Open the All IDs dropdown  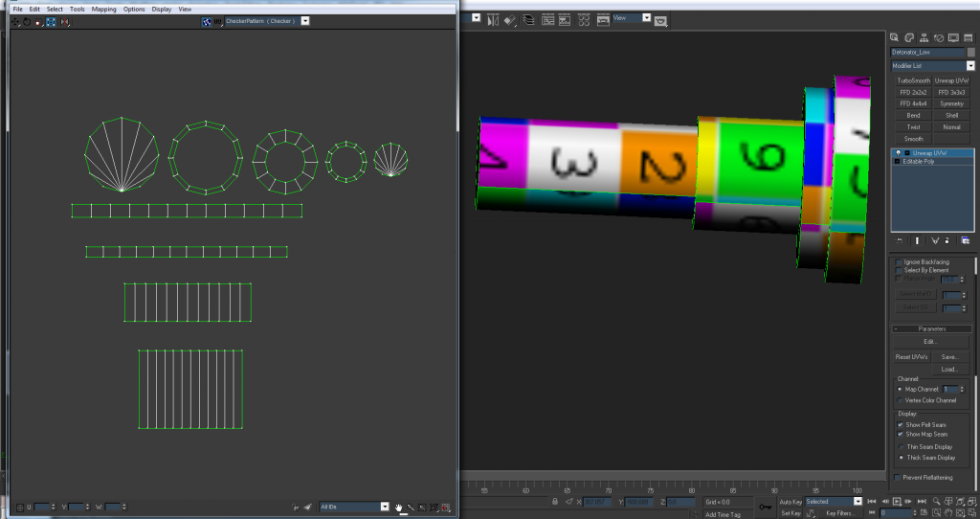pyautogui.click(x=385, y=507)
